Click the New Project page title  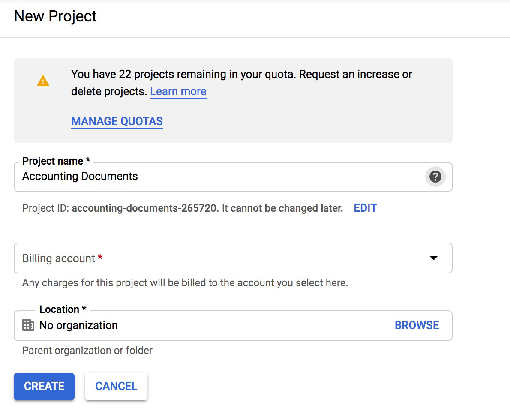(55, 16)
